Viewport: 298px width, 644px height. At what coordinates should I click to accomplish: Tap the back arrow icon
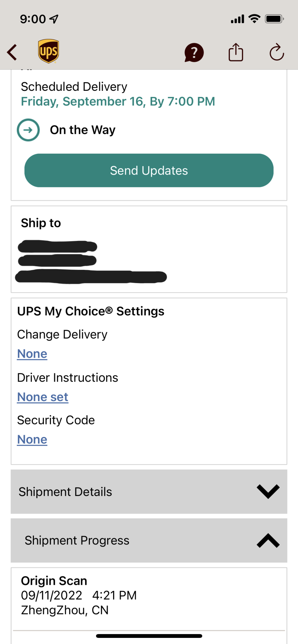click(12, 52)
